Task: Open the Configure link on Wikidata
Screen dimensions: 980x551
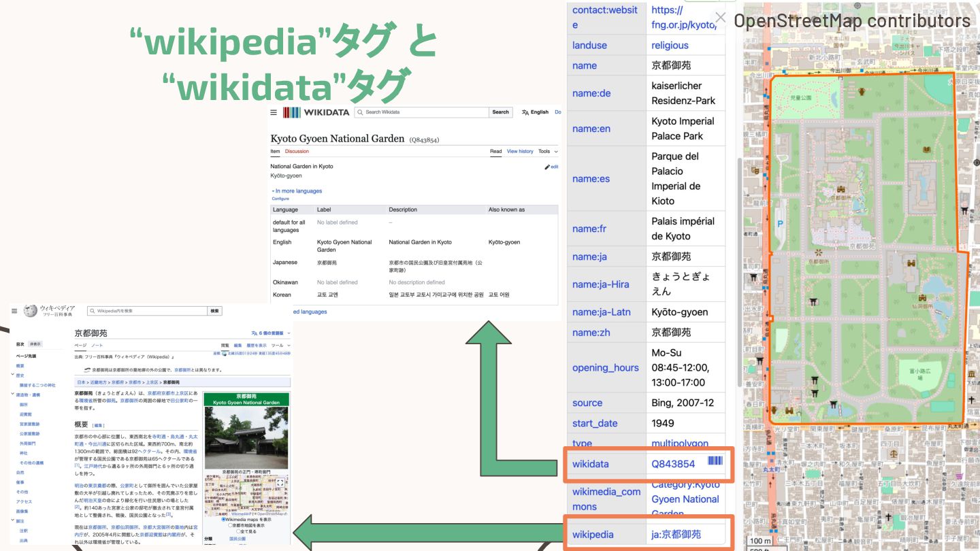Action: point(280,199)
